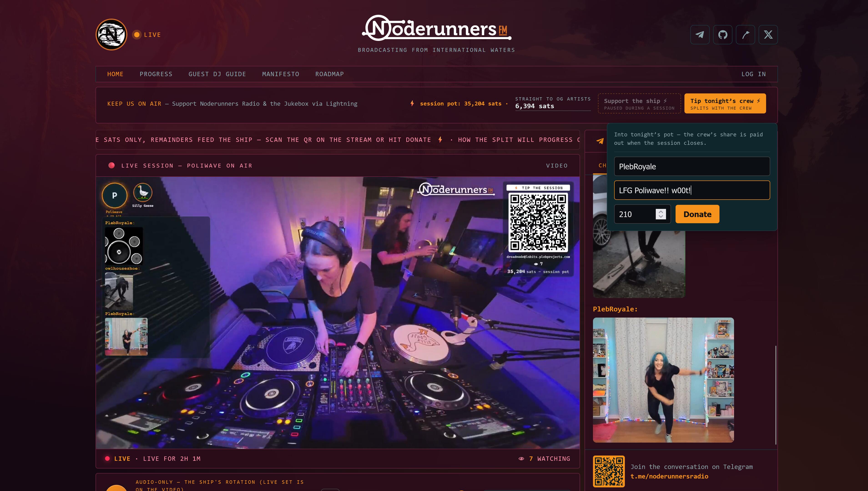Screen dimensions: 868x491
Task: Click the VIDEO label on live session
Action: (x=557, y=165)
